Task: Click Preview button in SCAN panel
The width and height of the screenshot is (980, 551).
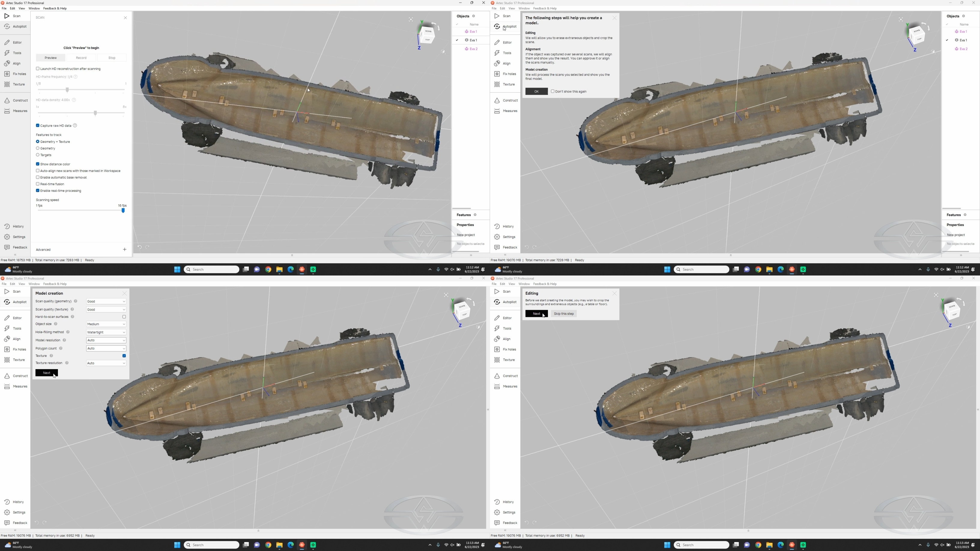Action: point(51,58)
